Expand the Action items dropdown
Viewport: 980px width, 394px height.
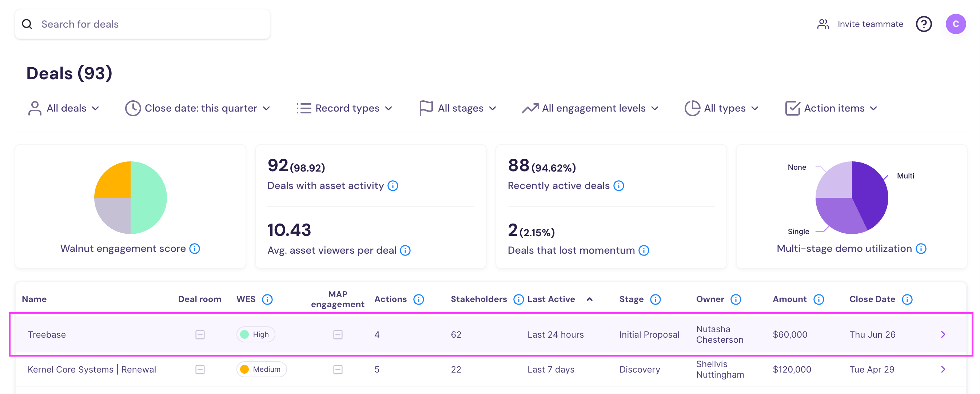coord(831,108)
